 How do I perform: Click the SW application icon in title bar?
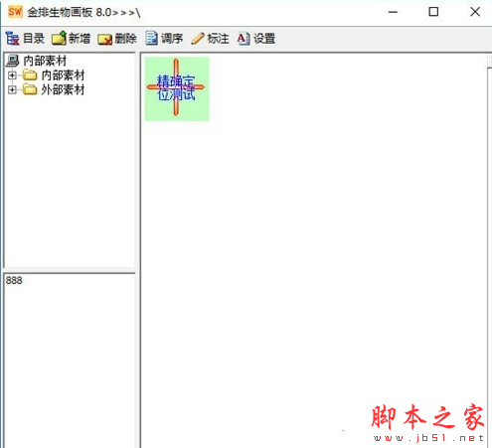pyautogui.click(x=15, y=12)
